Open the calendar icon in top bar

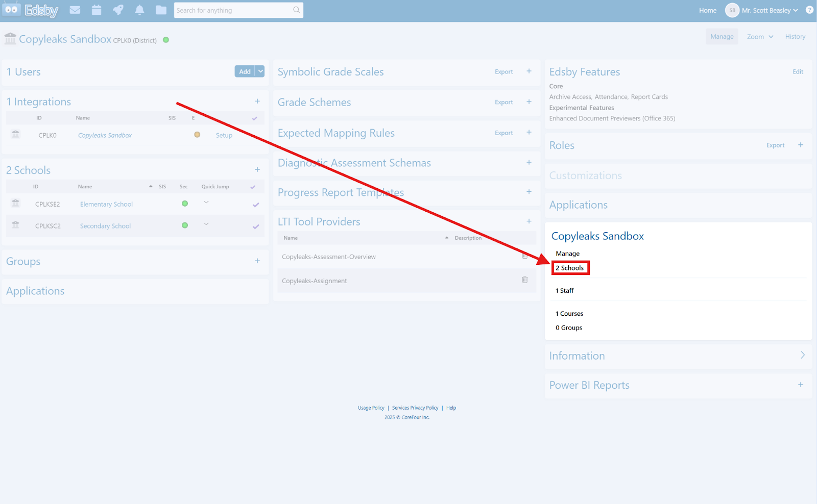point(97,10)
